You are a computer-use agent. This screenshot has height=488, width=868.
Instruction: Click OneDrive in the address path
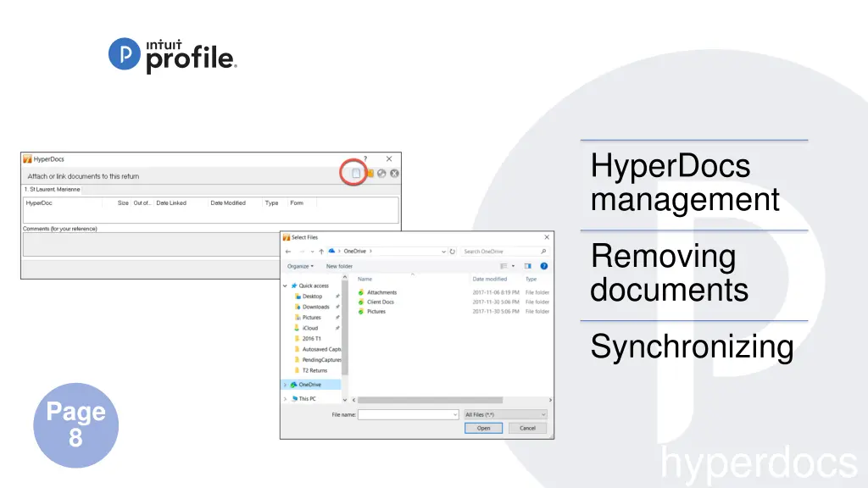tap(355, 251)
